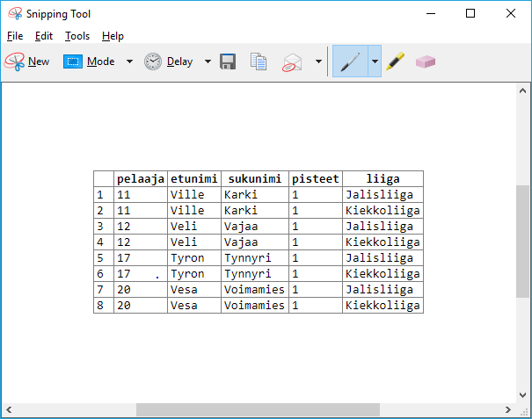Open the Mode dropdown arrow
This screenshot has width=532, height=419.
point(129,61)
